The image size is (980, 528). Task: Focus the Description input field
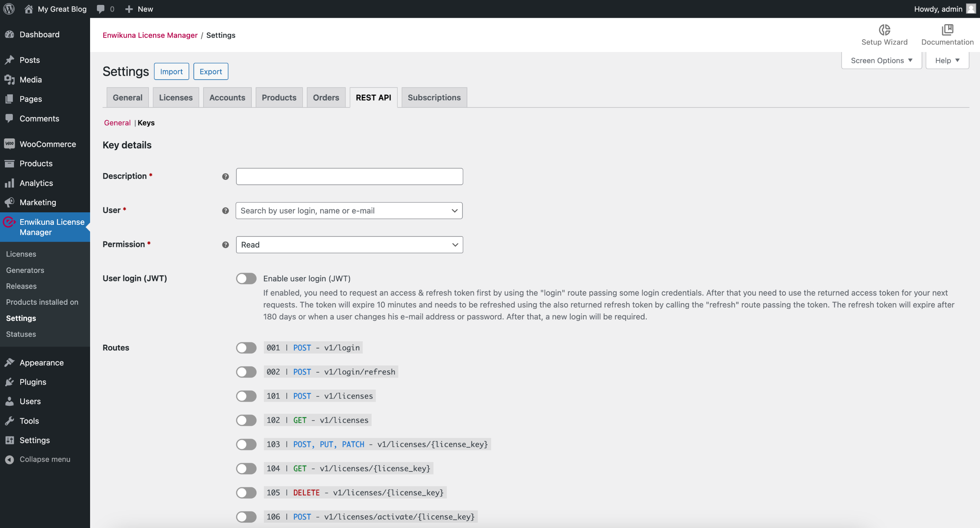349,176
